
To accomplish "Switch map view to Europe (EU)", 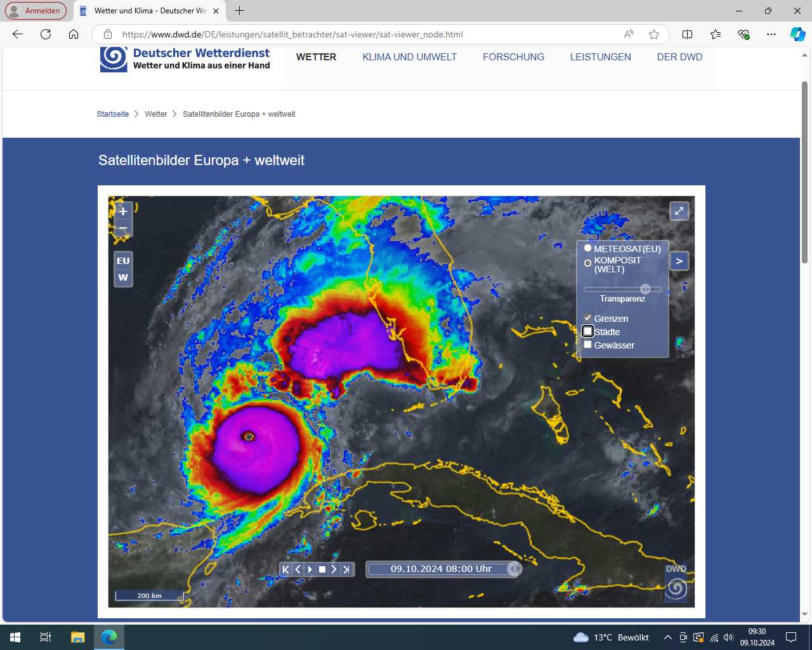I will tap(123, 261).
